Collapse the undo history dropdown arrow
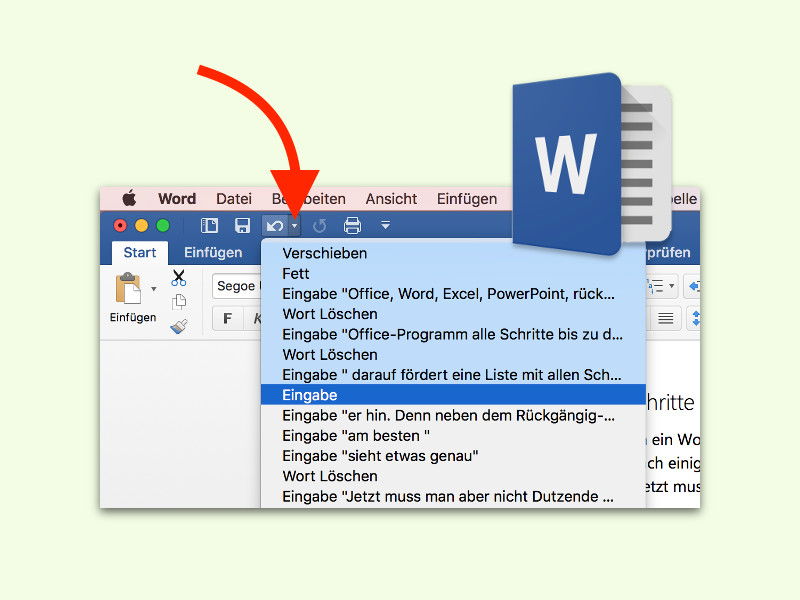The width and height of the screenshot is (800, 600). tap(294, 226)
